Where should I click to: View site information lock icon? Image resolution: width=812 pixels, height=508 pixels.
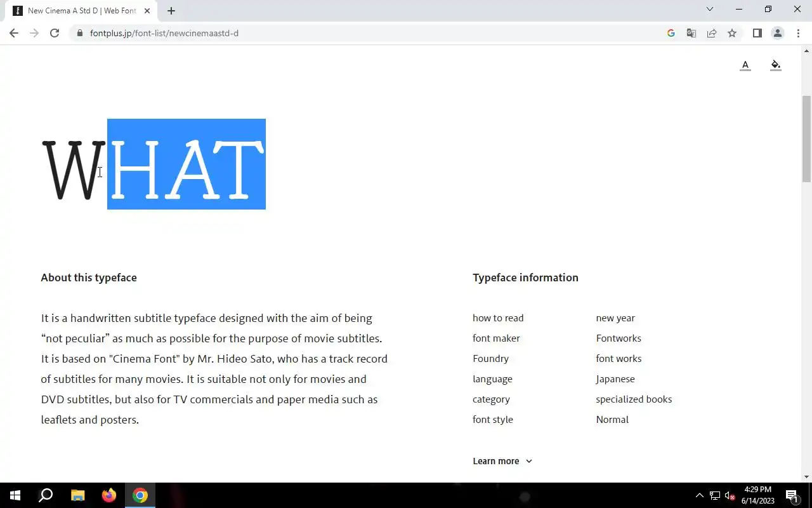point(79,33)
